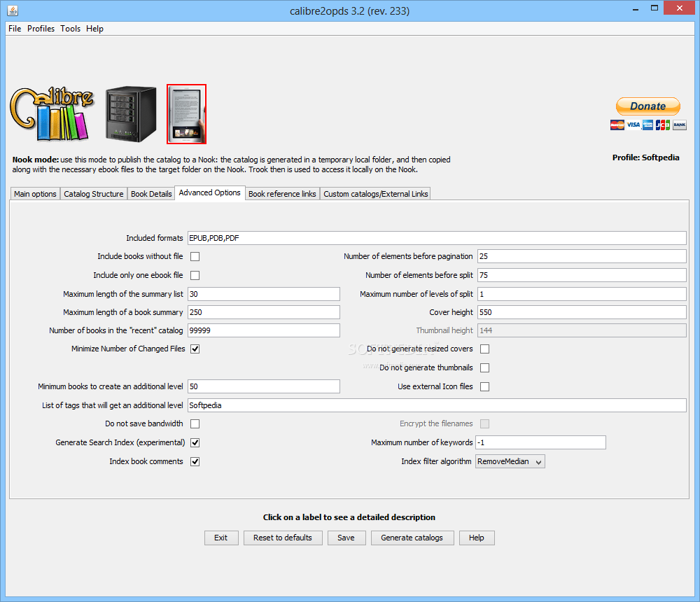Toggle Include books without file checkbox
The width and height of the screenshot is (700, 602).
(x=195, y=256)
